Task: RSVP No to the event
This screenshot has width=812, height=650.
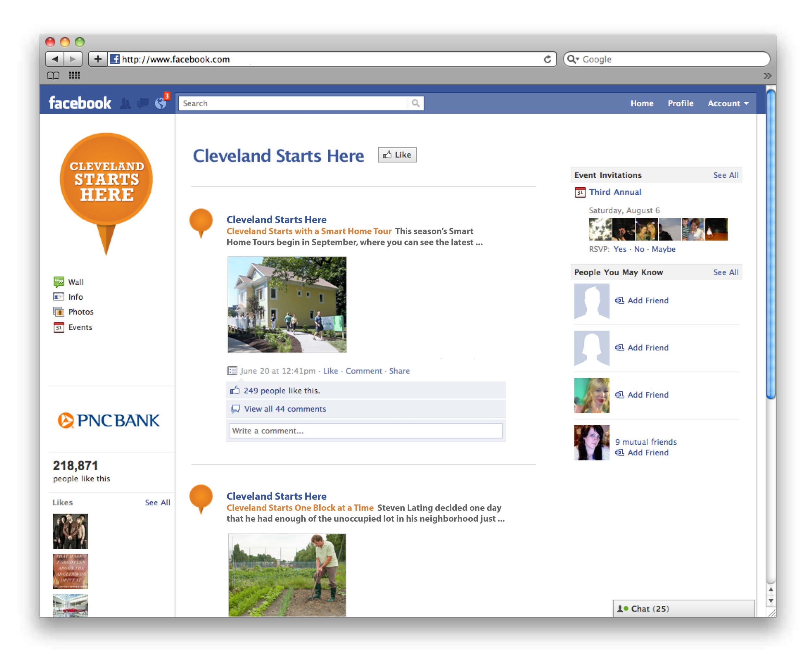Action: 639,249
